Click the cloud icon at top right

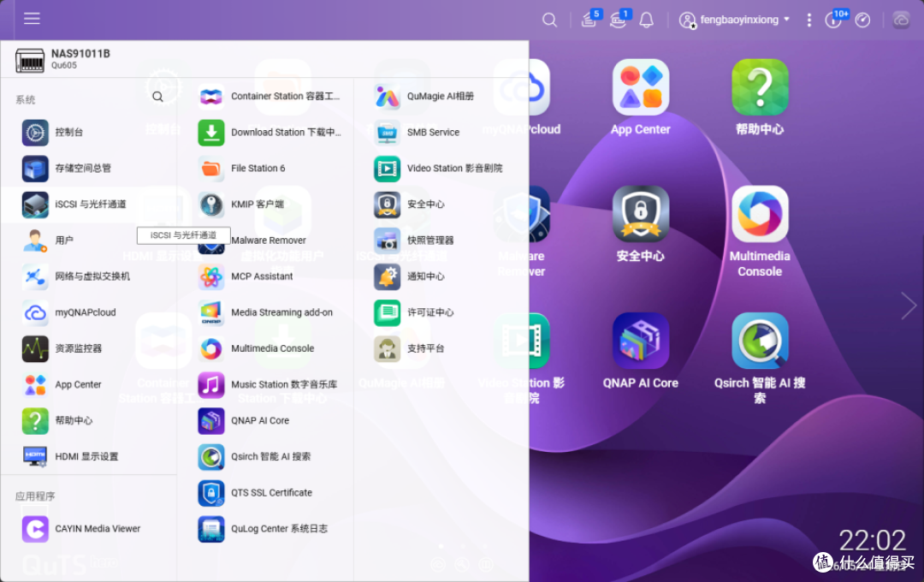(x=901, y=20)
